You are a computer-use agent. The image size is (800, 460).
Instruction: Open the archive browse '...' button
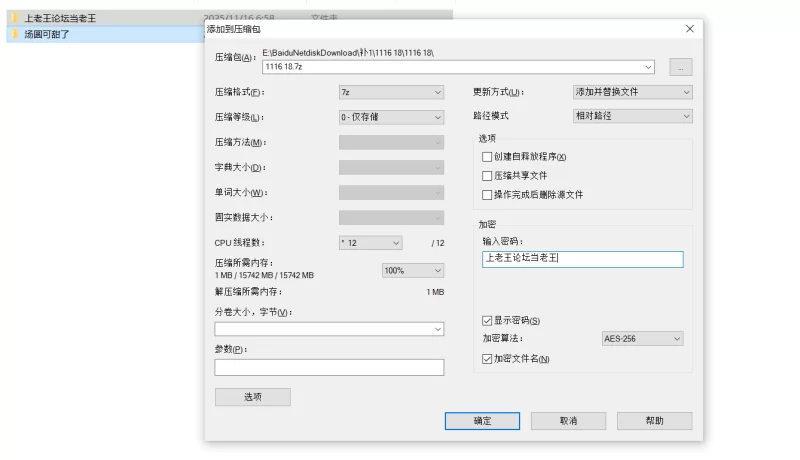point(681,67)
